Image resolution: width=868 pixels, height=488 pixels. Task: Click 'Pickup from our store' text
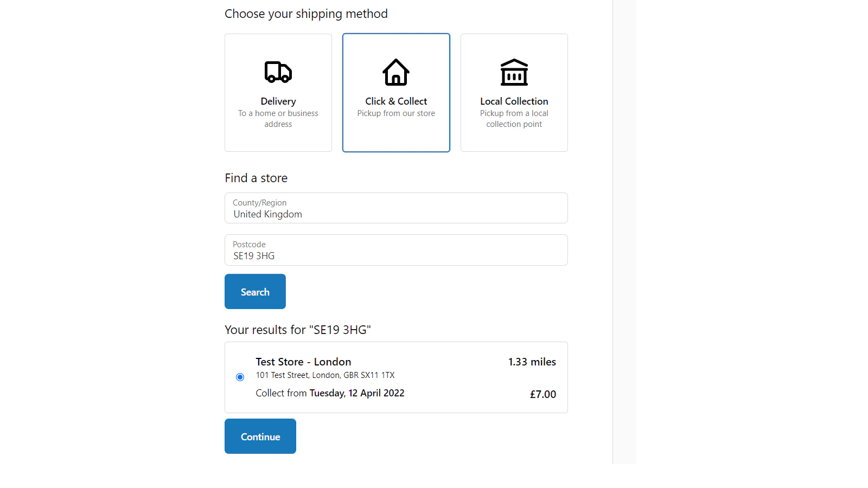(x=396, y=113)
